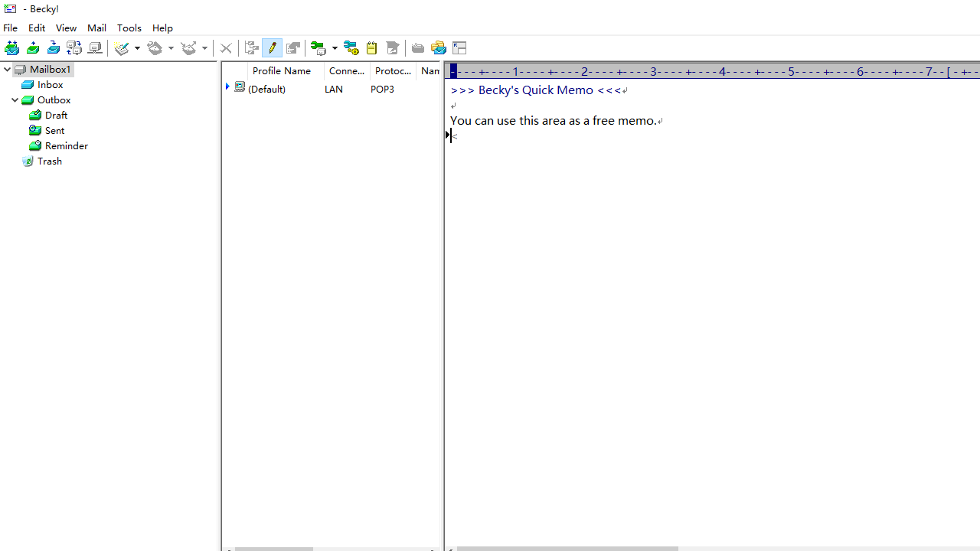Screen dimensions: 980x551
Task: Click the LAN connection cell
Action: pos(334,90)
